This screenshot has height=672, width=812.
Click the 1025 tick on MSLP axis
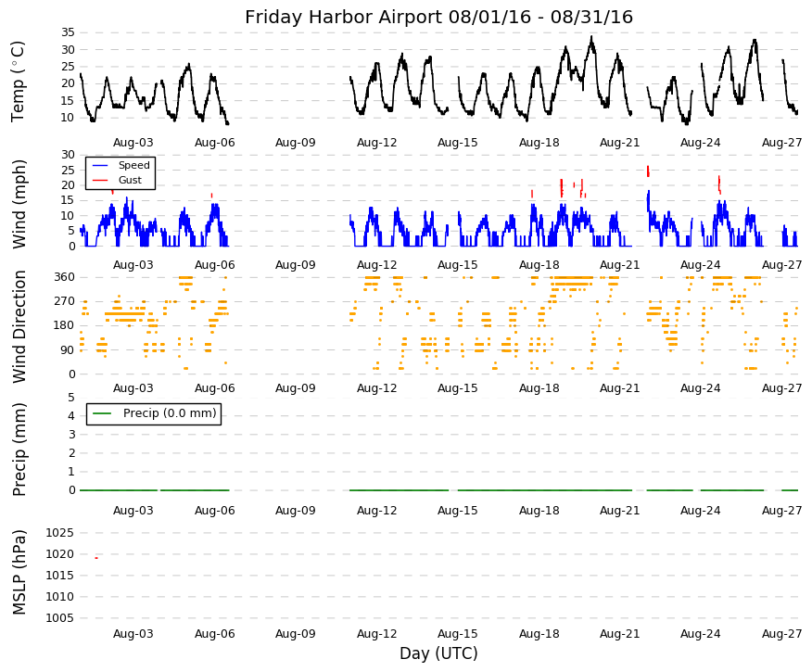pyautogui.click(x=60, y=533)
